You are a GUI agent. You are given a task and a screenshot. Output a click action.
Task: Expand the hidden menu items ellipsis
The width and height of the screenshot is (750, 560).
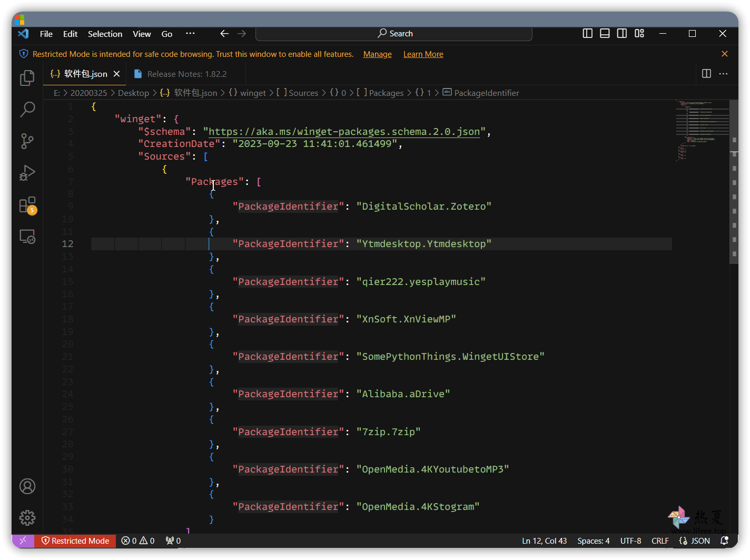(x=190, y=33)
